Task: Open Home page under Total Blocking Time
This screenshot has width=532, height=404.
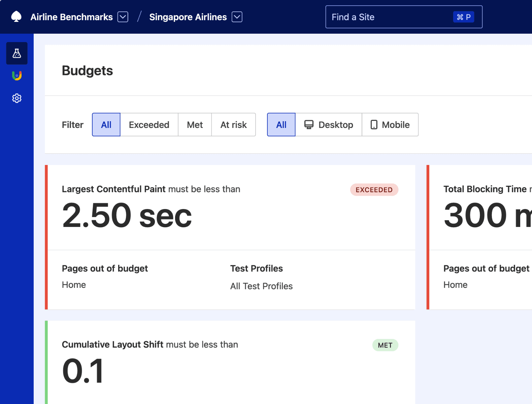Action: tap(455, 285)
